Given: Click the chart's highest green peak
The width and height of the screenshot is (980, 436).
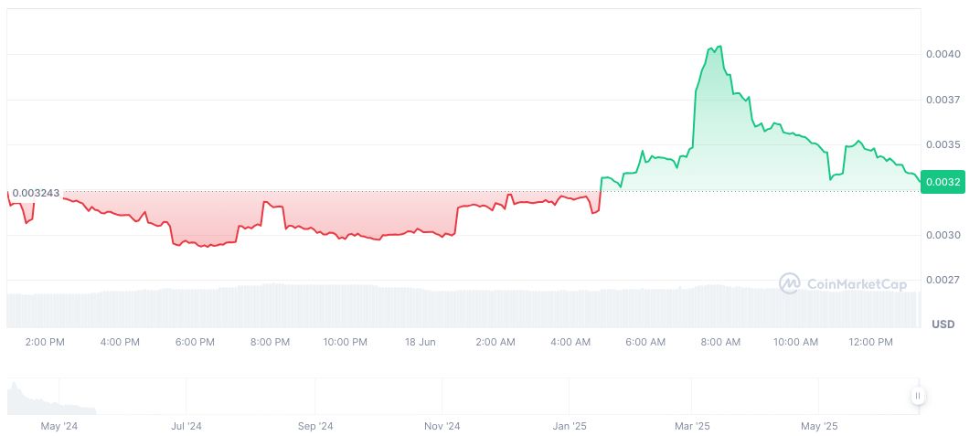Looking at the screenshot, I should [x=720, y=47].
